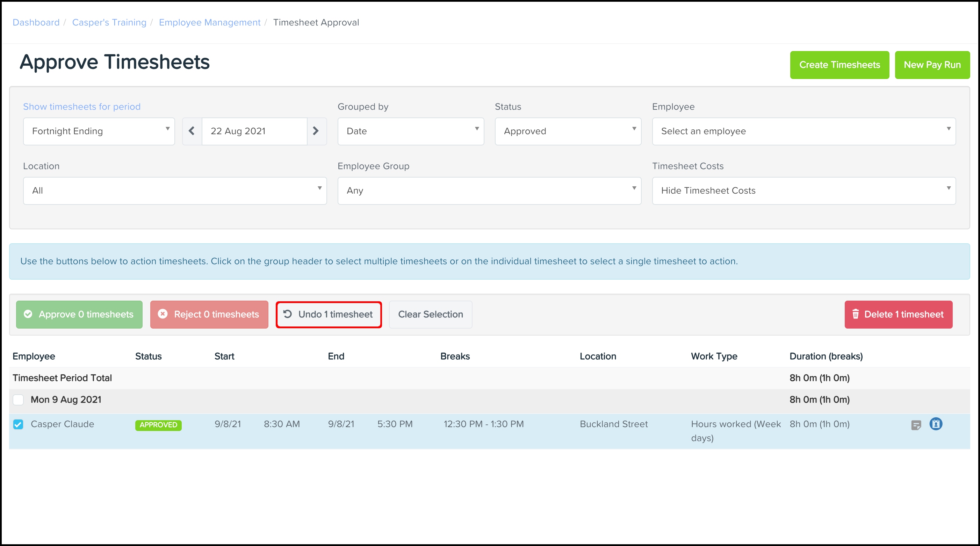Click the 22 Aug 2021 date field

[254, 131]
